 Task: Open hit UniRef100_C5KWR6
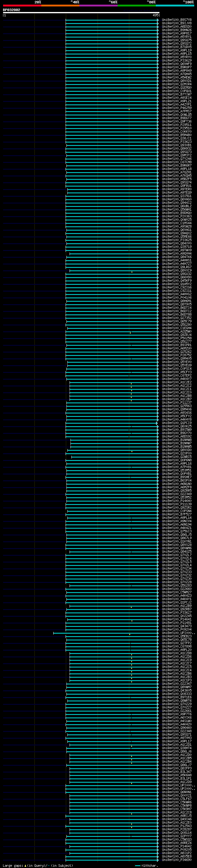(177, 802)
